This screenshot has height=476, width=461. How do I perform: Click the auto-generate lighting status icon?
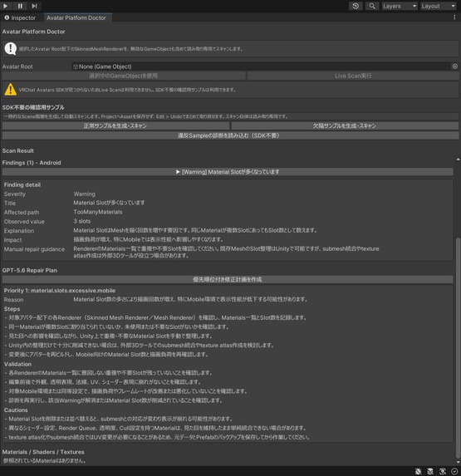pos(443,471)
